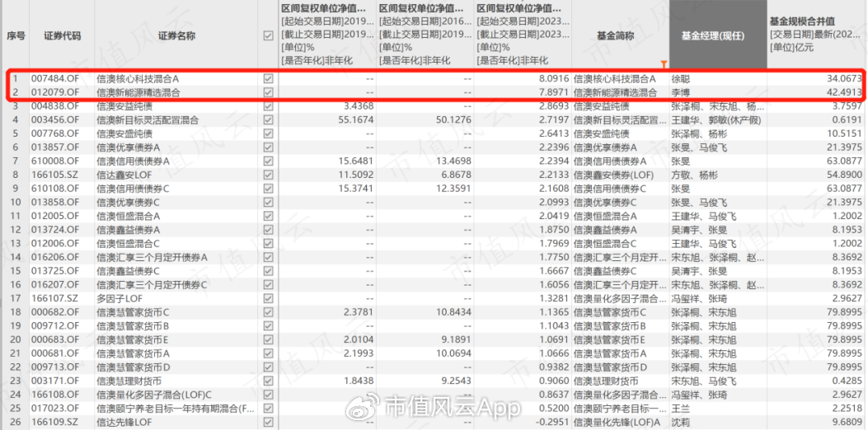The height and width of the screenshot is (430, 868).
Task: Click name cell 信澳恒盛混合A
Action: click(x=129, y=217)
